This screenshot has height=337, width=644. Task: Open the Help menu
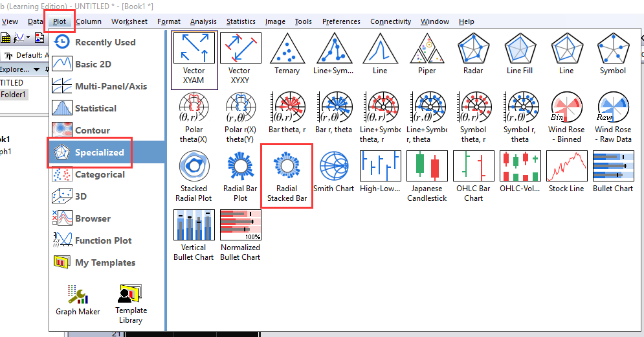pos(466,21)
